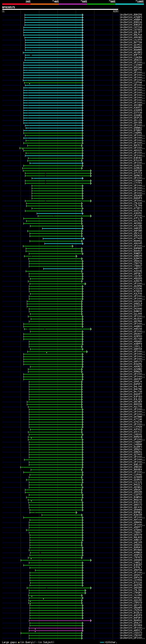Select label UniRef100_Q9SHI7
This screenshot has height=644, width=146.
(x=131, y=575)
